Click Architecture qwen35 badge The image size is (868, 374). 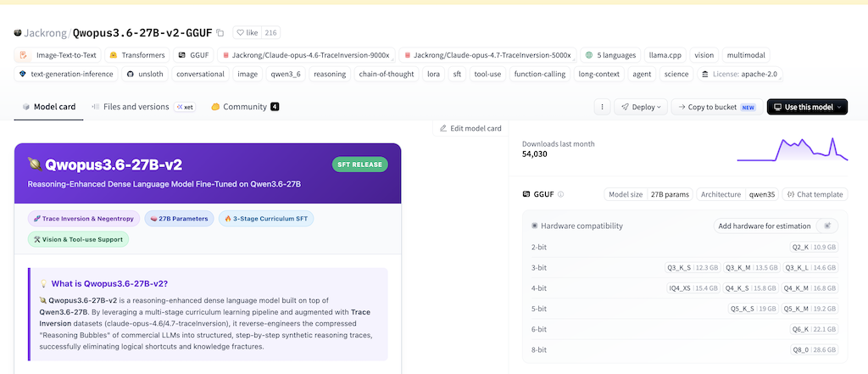[x=737, y=194]
